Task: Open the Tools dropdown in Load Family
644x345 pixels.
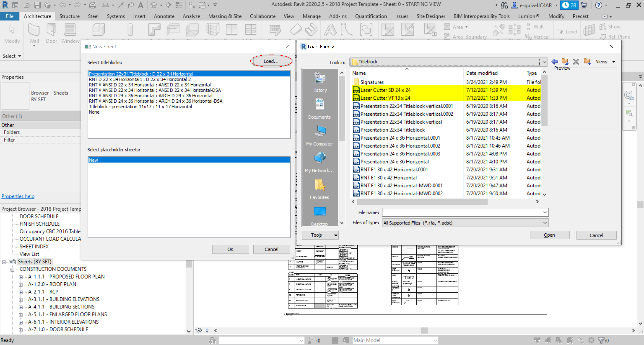Action: (x=320, y=235)
